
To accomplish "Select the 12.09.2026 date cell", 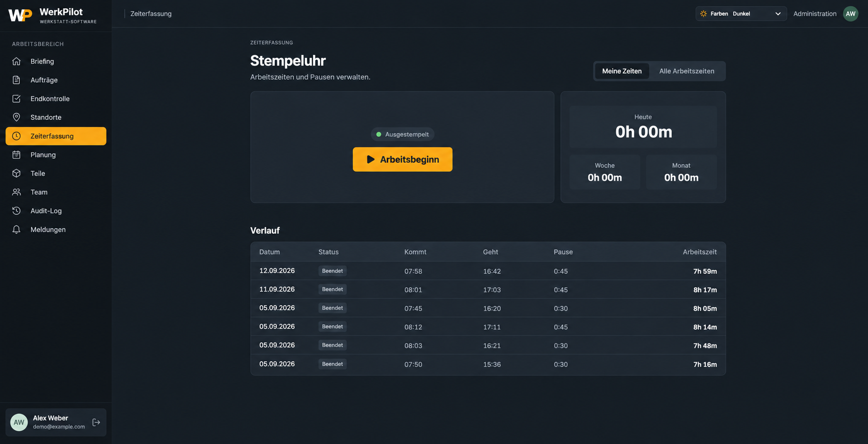I will [277, 271].
